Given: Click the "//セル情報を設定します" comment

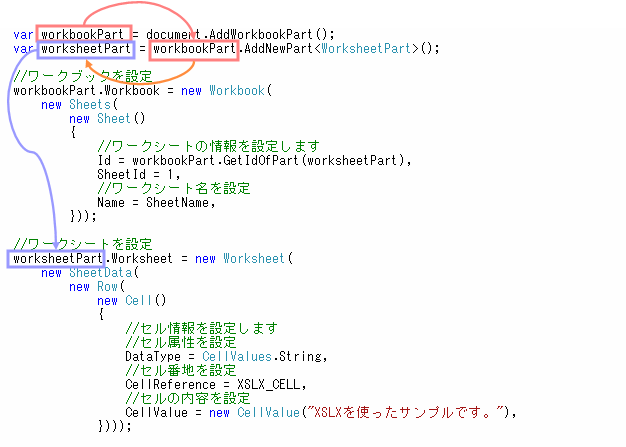Looking at the screenshot, I should (201, 328).
